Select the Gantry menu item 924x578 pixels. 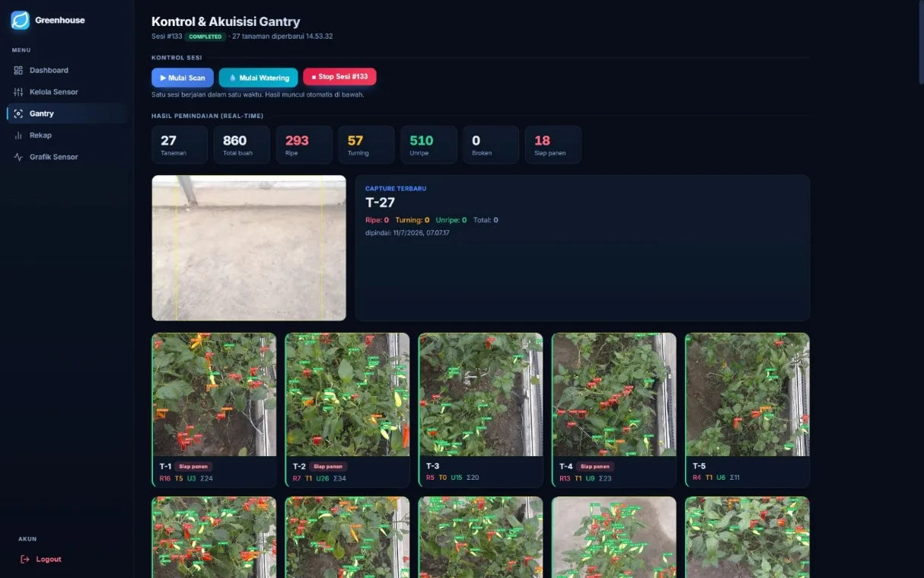(x=68, y=113)
